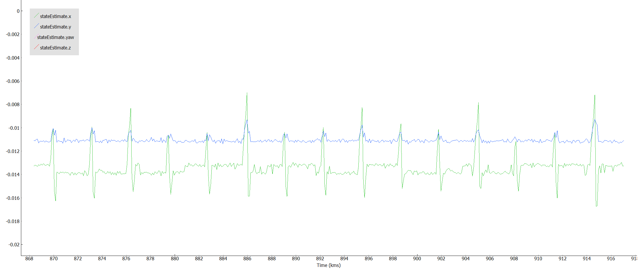The height and width of the screenshot is (269, 644).
Task: Click the red stateEstimate.z legend line sample
Action: pos(36,47)
